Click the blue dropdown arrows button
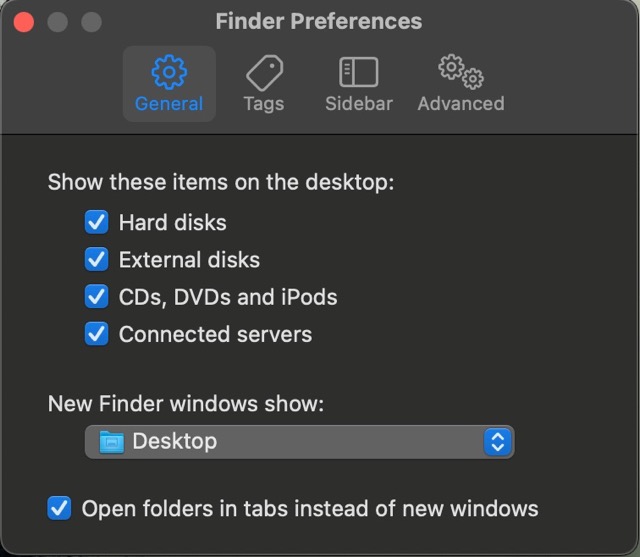 [497, 441]
